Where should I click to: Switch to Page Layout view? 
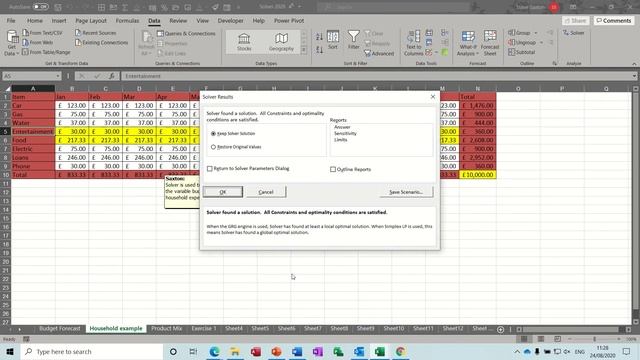(x=540, y=339)
